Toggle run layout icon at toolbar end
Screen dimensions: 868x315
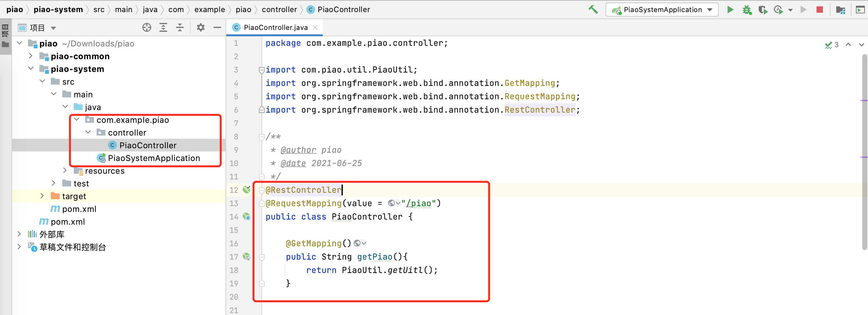tap(860, 10)
